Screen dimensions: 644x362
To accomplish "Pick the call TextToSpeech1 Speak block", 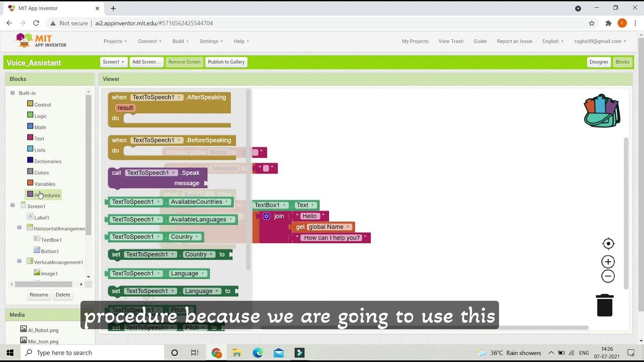I will [157, 178].
